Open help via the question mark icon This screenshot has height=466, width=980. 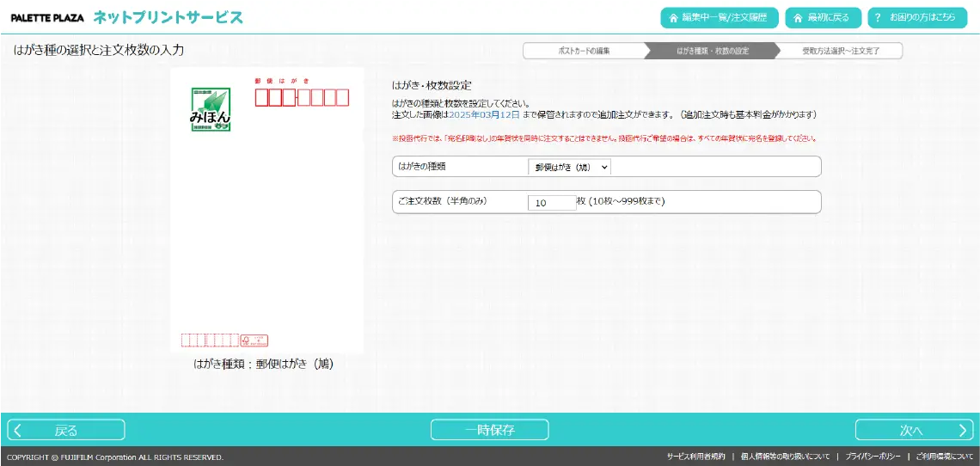tap(878, 18)
